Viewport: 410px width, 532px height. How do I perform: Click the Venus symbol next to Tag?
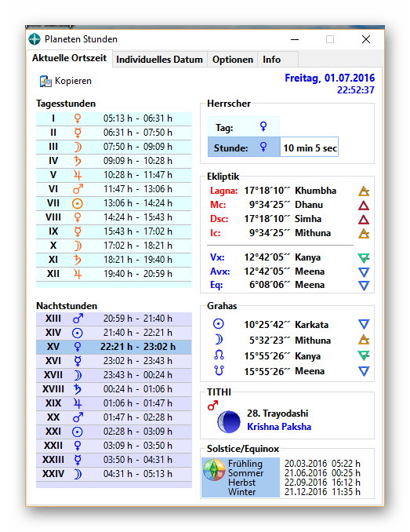tap(263, 127)
